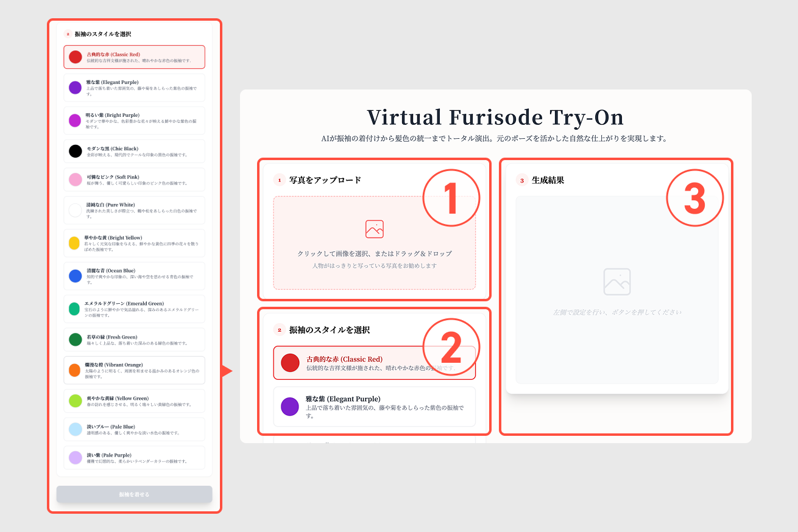This screenshot has width=798, height=532.
Task: Click the photo upload drag-and-drop area text
Action: coord(374,254)
